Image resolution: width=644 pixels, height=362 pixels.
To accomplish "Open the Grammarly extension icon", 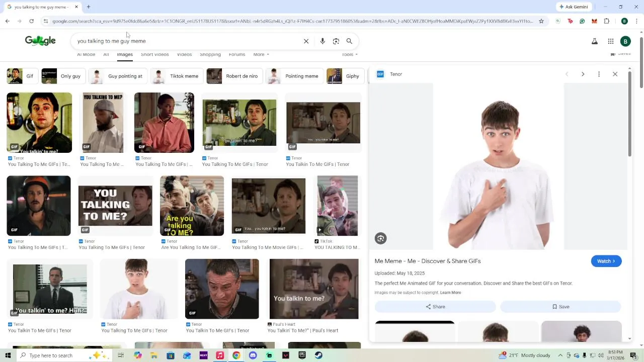I will 582,21.
